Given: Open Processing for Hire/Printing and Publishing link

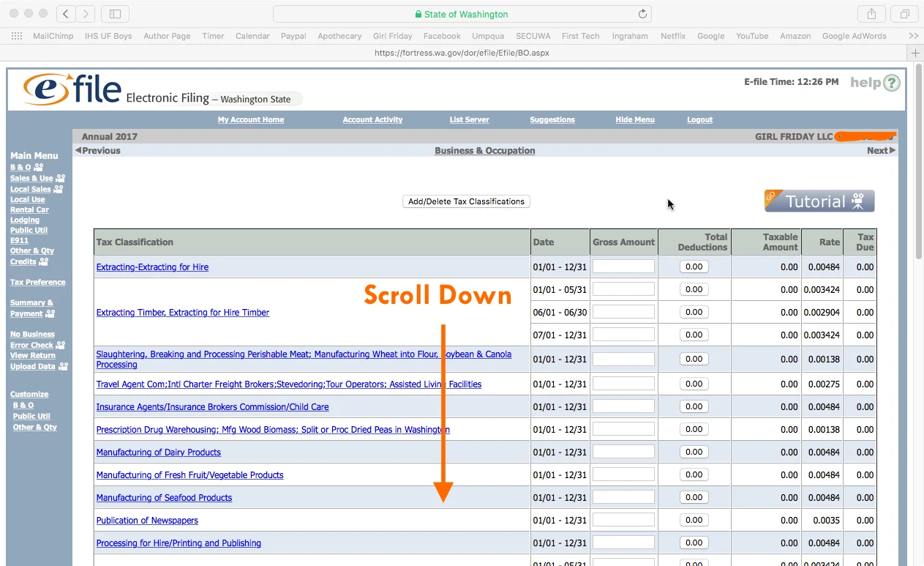Looking at the screenshot, I should (179, 543).
